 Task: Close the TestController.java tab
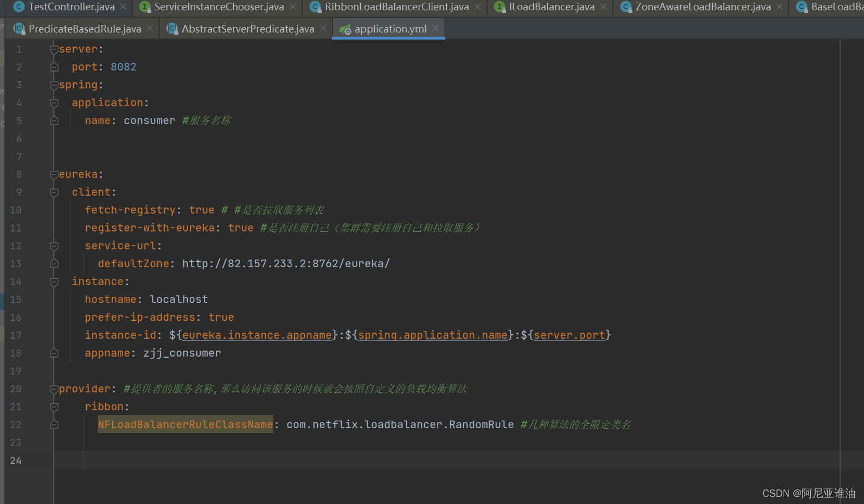point(124,7)
